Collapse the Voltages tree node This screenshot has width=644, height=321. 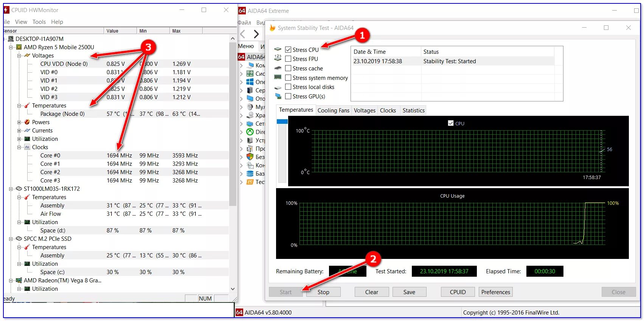pyautogui.click(x=19, y=56)
